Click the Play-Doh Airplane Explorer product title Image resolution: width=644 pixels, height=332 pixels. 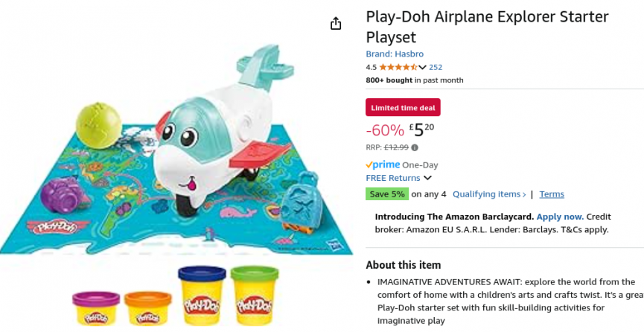click(487, 27)
